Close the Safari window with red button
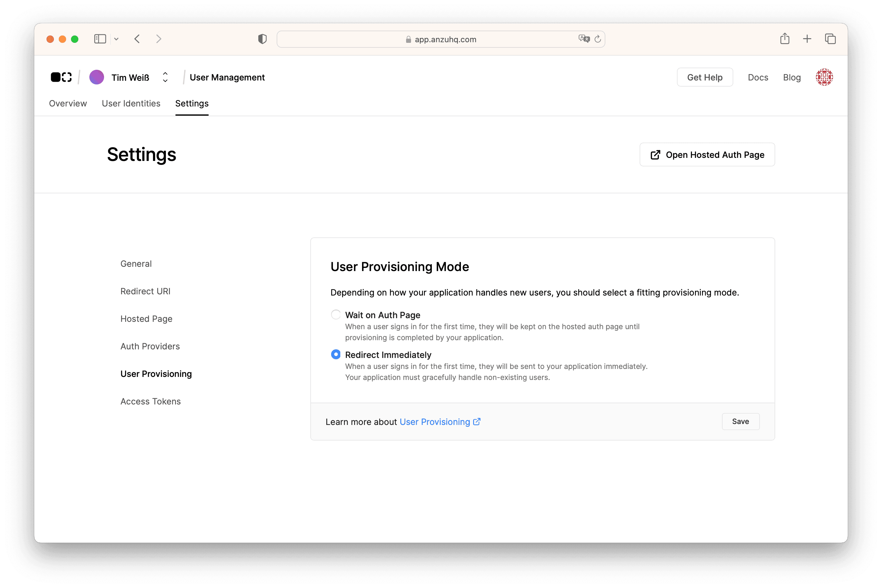Viewport: 882px width, 588px height. coord(50,39)
